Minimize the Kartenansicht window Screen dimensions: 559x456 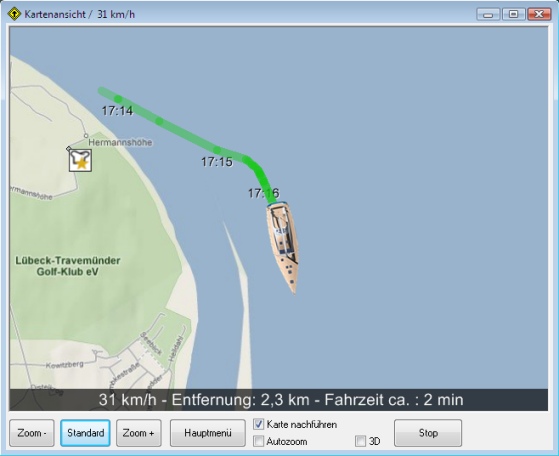[488, 14]
